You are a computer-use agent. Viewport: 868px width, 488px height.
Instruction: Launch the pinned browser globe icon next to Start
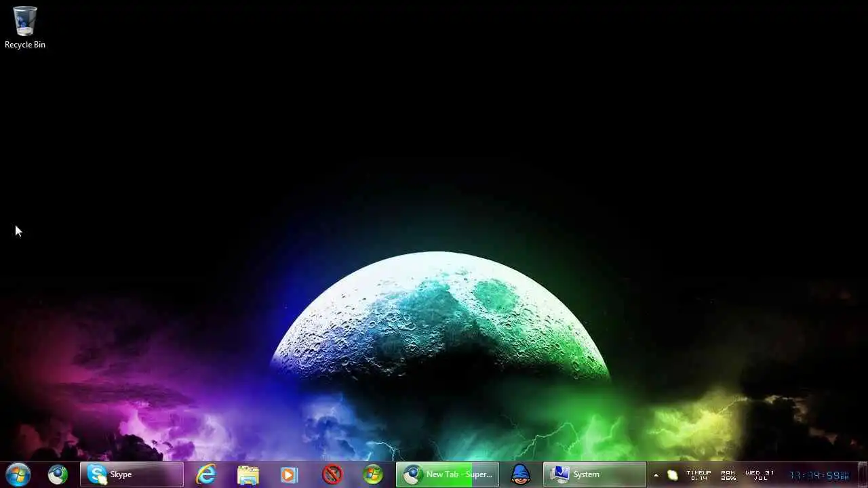58,474
